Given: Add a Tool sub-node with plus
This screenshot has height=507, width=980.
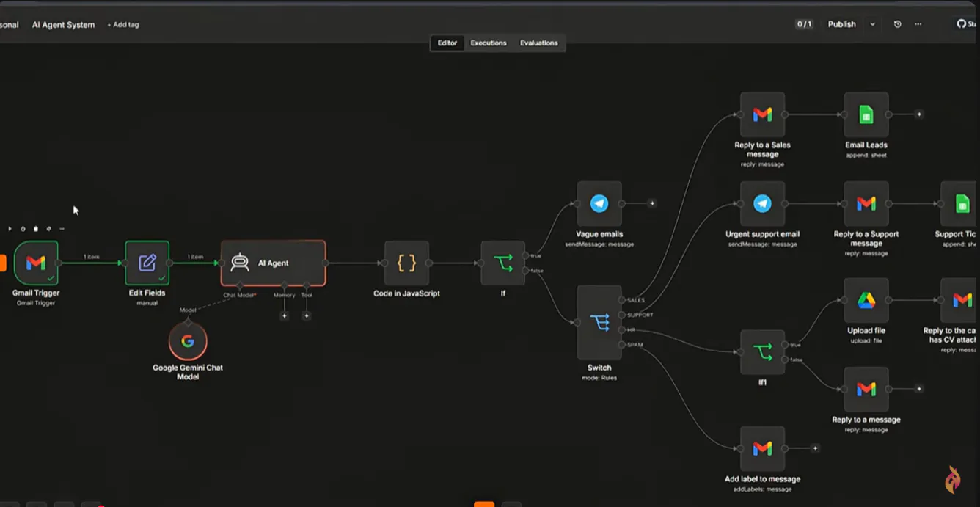Looking at the screenshot, I should click(x=307, y=316).
